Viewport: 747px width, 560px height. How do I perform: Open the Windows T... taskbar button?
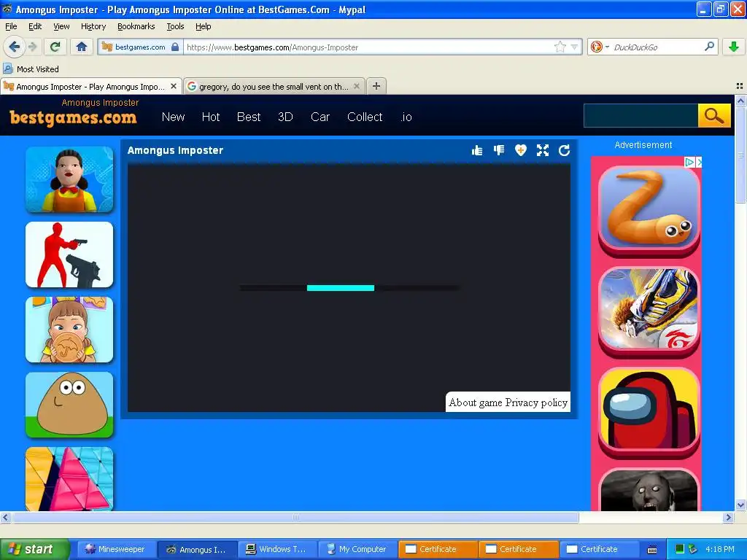pyautogui.click(x=276, y=549)
